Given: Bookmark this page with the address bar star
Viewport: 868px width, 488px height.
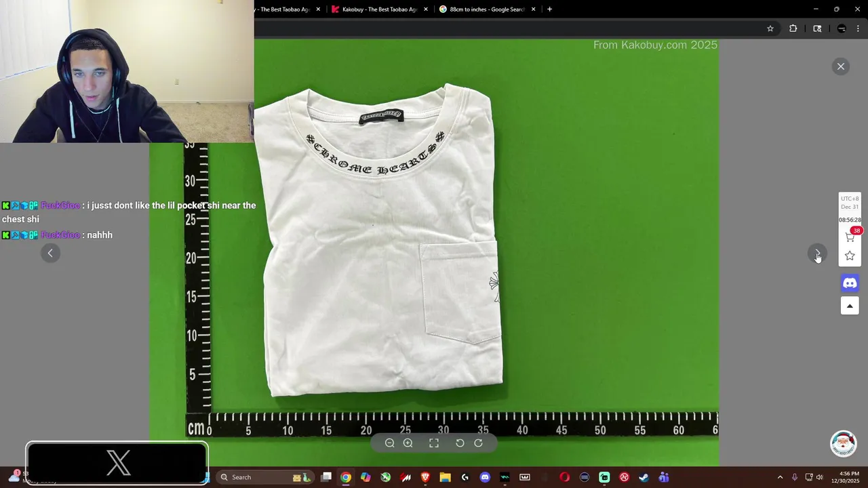Looking at the screenshot, I should 770,28.
